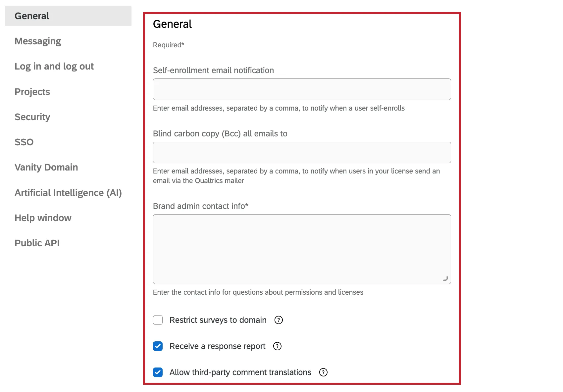
Task: Navigate to the SSO settings
Action: (24, 142)
